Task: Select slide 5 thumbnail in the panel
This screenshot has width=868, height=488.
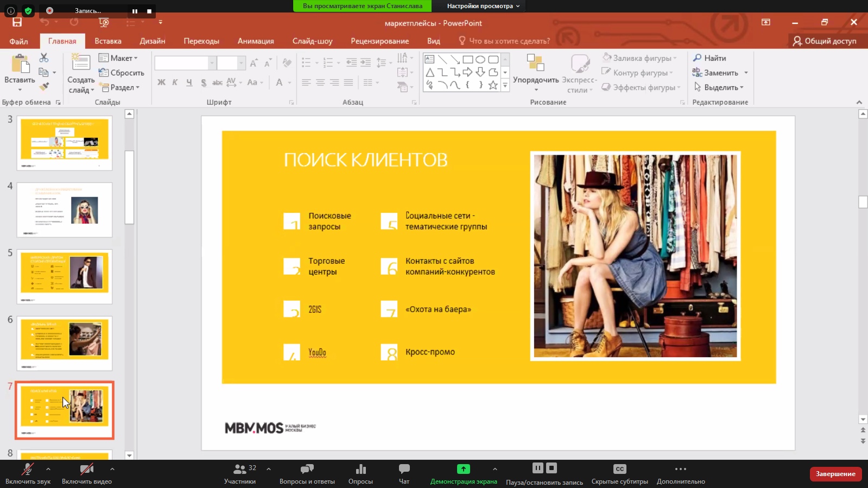Action: coord(65,276)
